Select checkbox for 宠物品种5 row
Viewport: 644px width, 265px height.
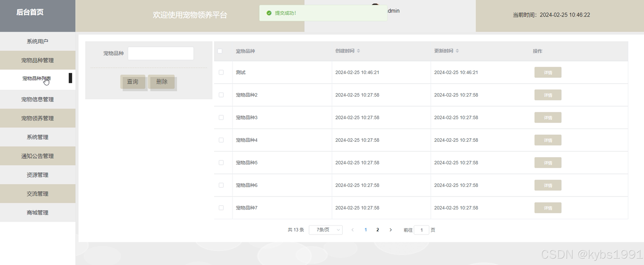click(221, 163)
